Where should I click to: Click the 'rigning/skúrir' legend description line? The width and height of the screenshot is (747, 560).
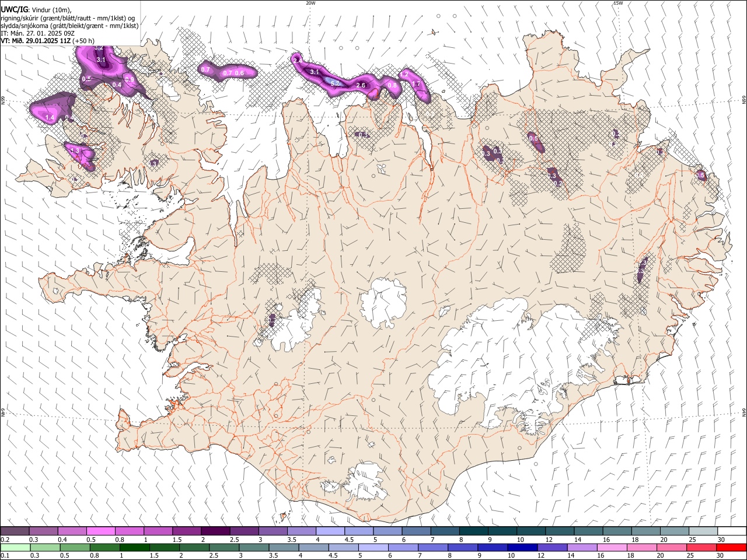(68, 18)
